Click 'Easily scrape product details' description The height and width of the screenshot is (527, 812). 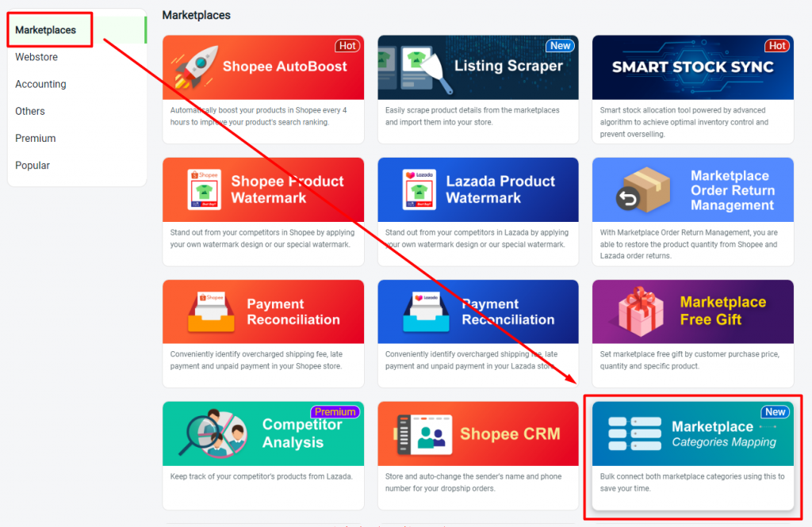[473, 116]
